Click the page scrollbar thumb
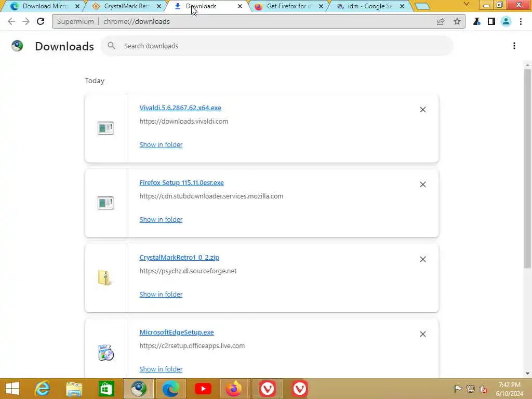The height and width of the screenshot is (399, 532). pyautogui.click(x=527, y=168)
